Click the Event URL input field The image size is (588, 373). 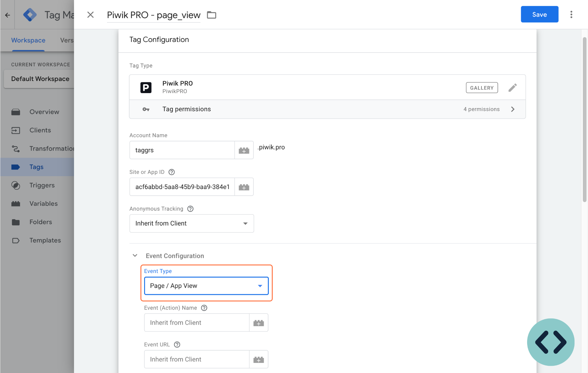[197, 359]
